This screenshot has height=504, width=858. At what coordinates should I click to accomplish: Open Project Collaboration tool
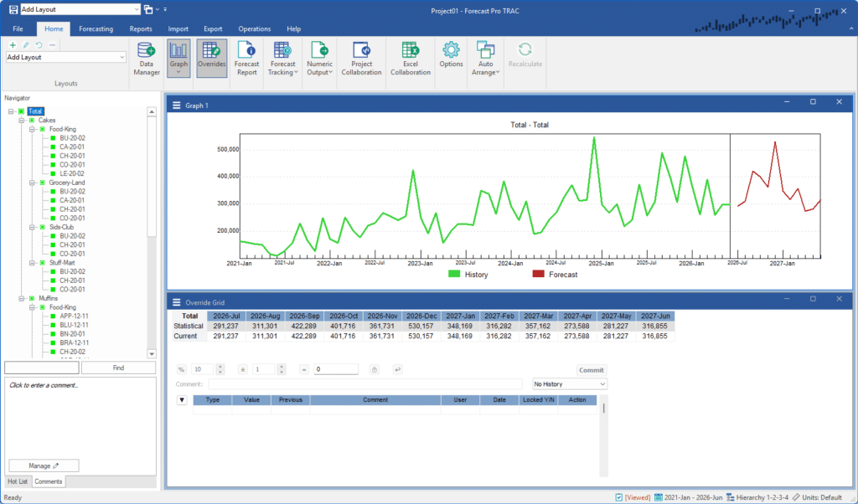[361, 58]
